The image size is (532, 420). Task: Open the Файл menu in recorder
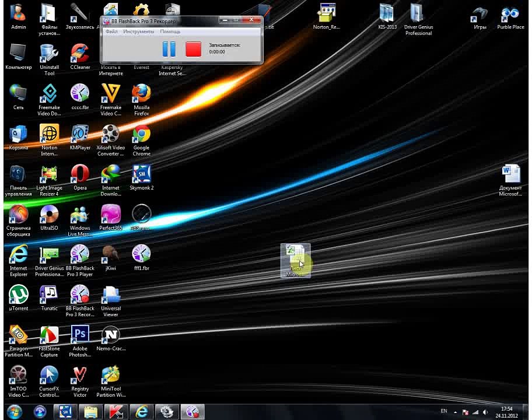(x=111, y=32)
